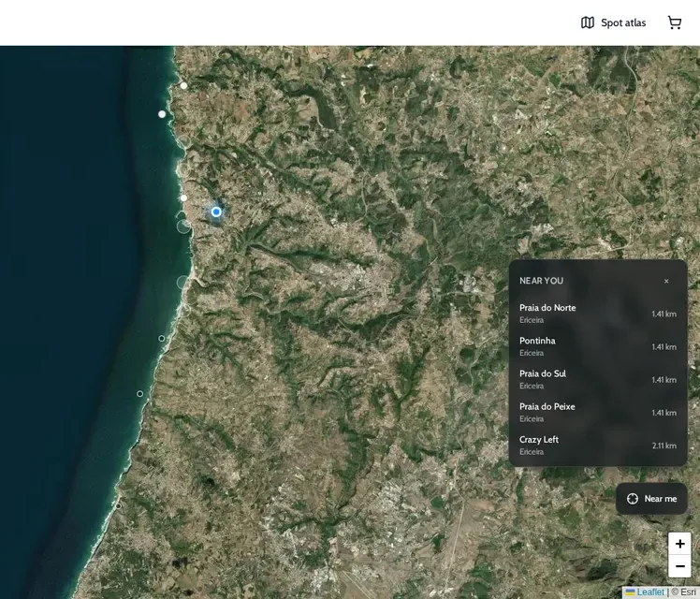The height and width of the screenshot is (599, 700).
Task: Open the shopping cart
Action: (x=675, y=22)
